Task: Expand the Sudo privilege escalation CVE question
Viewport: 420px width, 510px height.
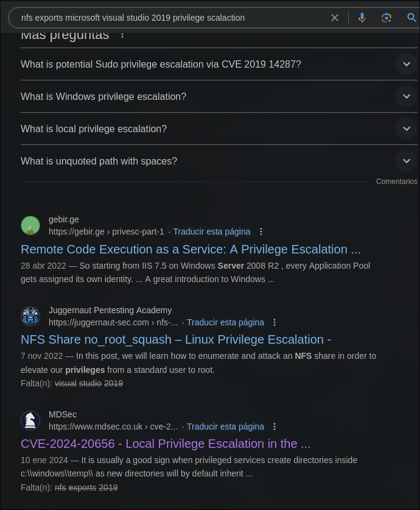Action: [x=219, y=64]
